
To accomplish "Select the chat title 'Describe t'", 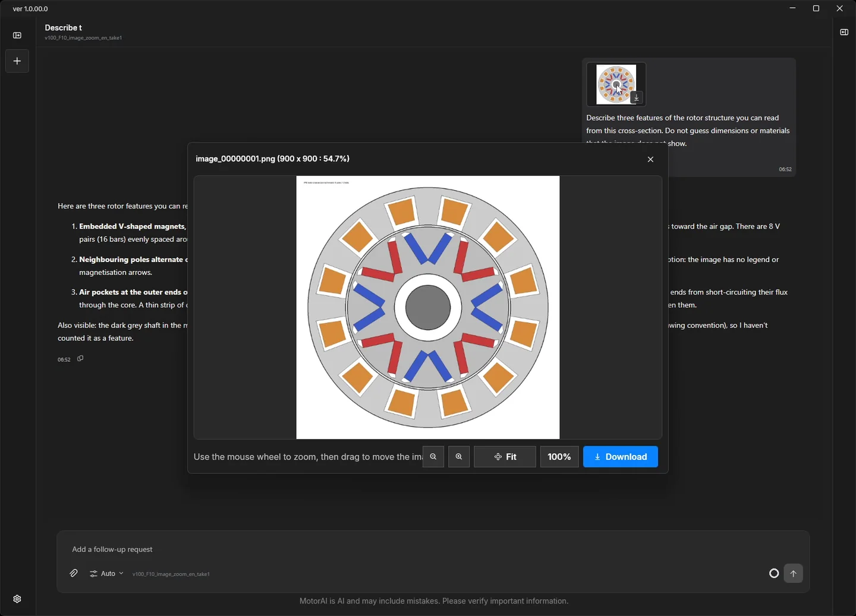I will (63, 28).
